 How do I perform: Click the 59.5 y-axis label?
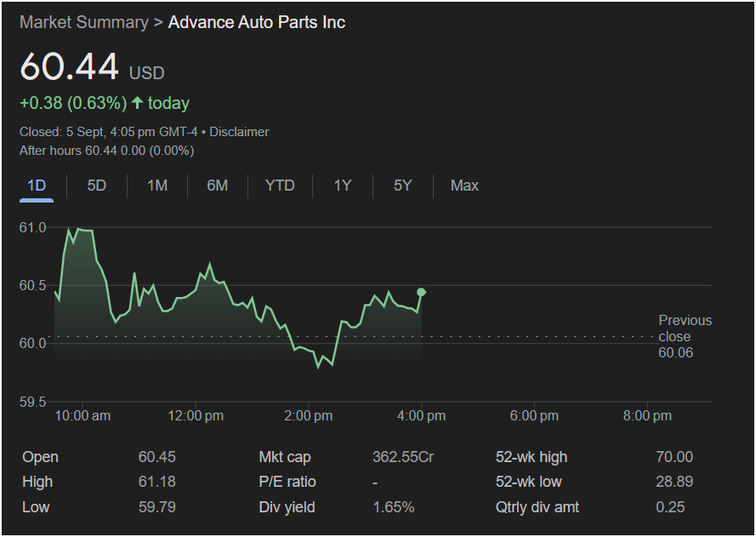32,402
